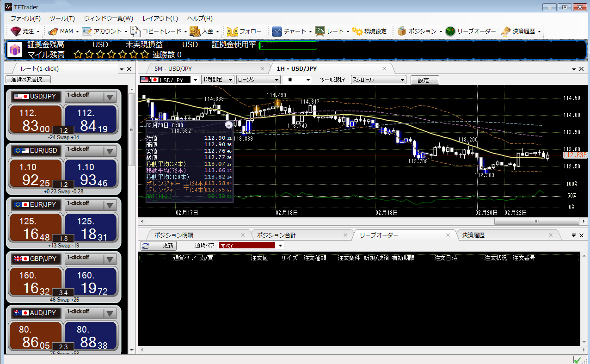Click the MAM toolbar icon
Screen dimensions: 590x364
(53, 31)
